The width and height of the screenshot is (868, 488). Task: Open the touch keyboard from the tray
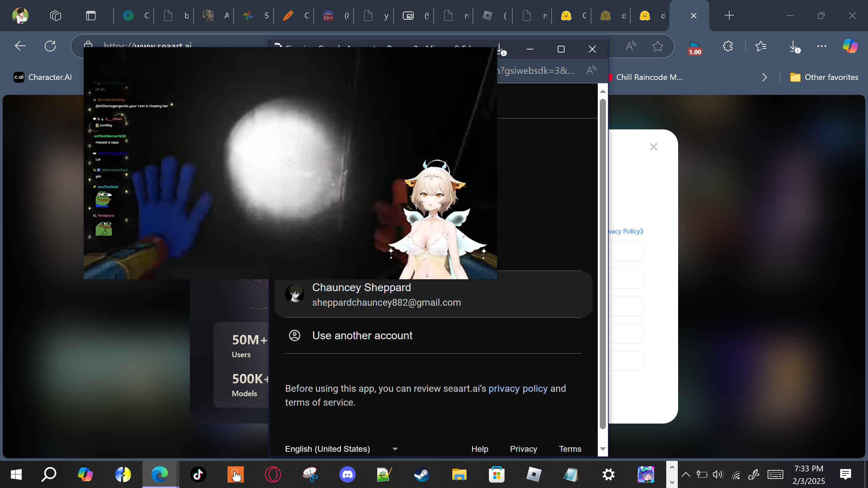click(x=775, y=474)
